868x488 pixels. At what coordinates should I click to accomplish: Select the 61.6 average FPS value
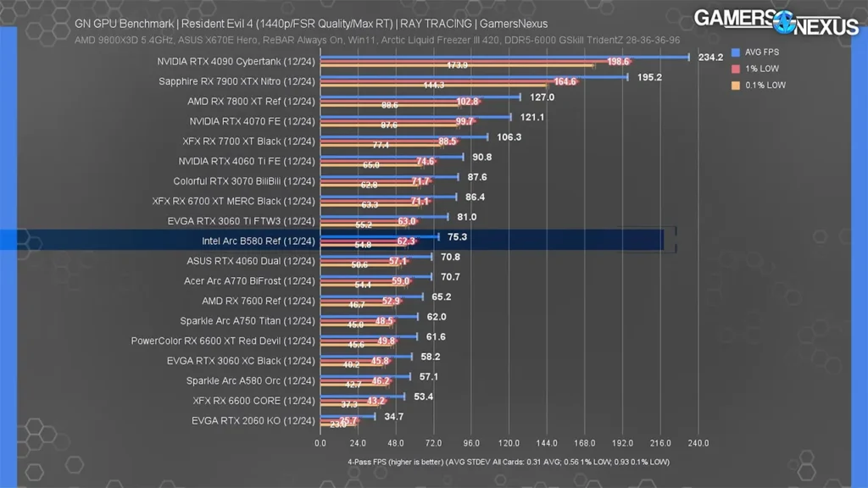click(x=436, y=336)
